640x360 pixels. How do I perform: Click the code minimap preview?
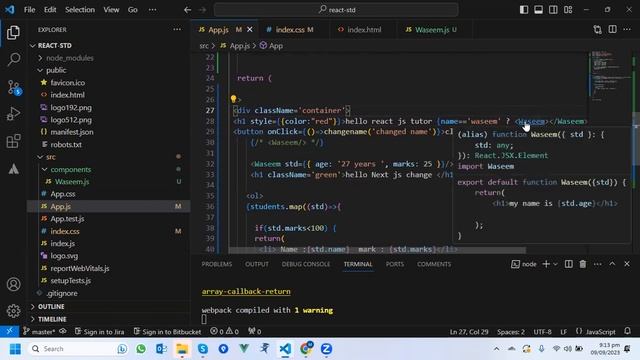(609, 76)
